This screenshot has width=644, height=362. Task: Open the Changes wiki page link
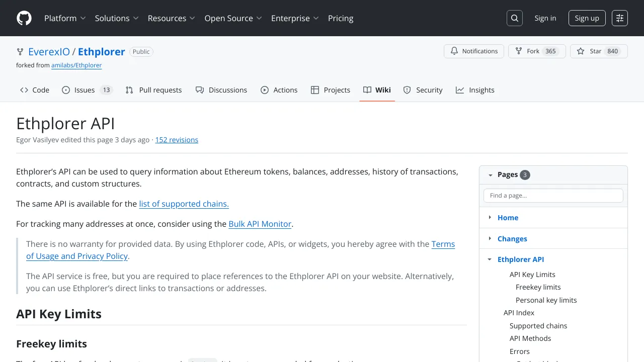click(512, 239)
